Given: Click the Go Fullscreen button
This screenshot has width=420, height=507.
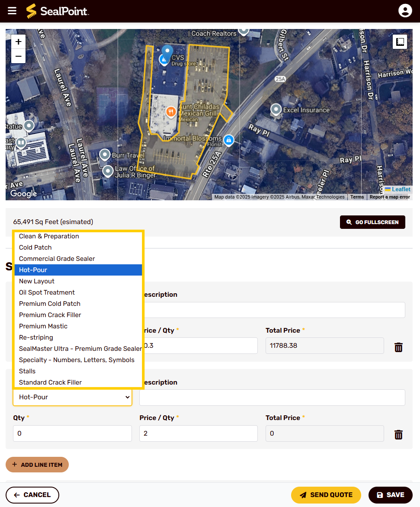Looking at the screenshot, I should tap(372, 222).
